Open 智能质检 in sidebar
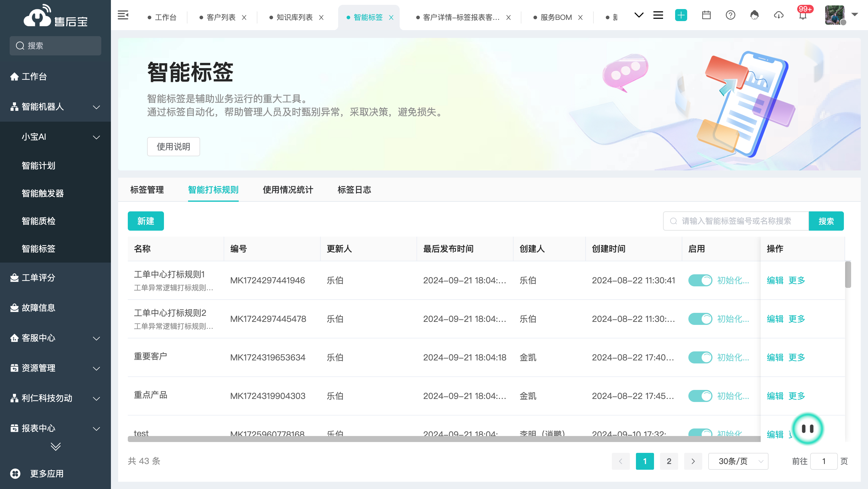This screenshot has height=489, width=868. click(38, 221)
